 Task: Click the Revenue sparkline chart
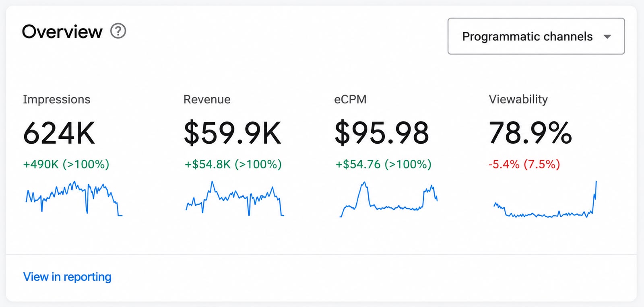click(235, 198)
